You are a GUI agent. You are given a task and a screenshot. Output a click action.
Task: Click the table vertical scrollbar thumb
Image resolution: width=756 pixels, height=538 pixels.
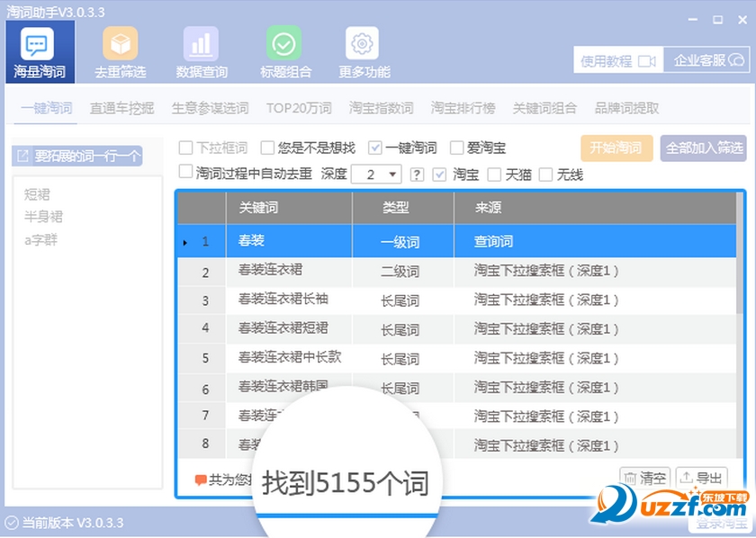[740, 253]
